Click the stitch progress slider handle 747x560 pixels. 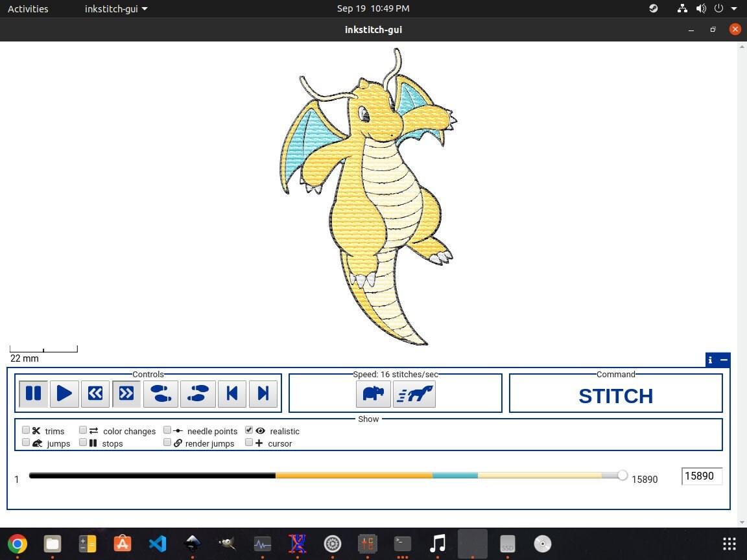(622, 475)
